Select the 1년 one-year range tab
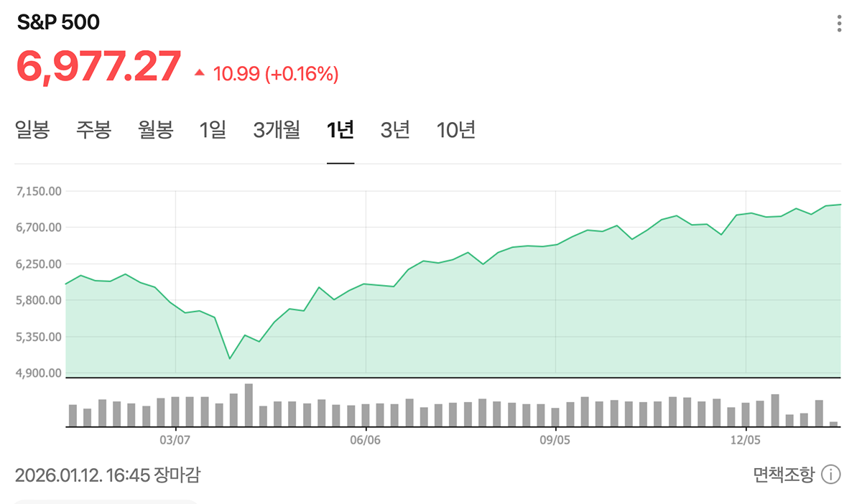 click(340, 131)
